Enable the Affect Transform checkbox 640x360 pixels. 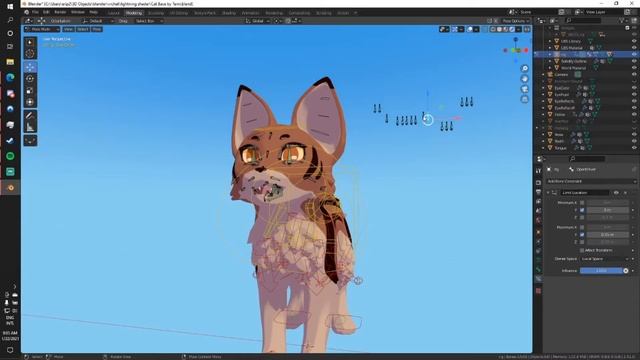(x=582, y=250)
